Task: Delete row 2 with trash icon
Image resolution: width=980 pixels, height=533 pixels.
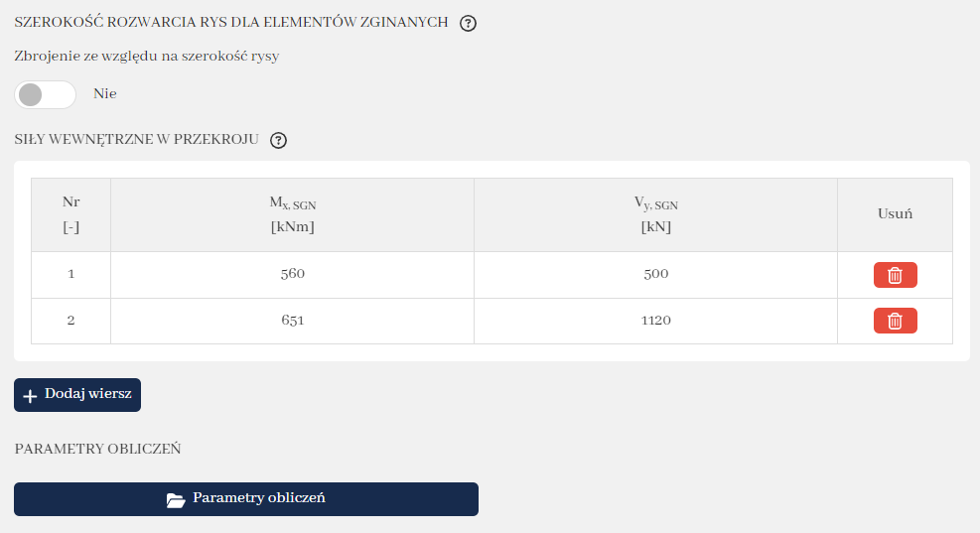Action: [895, 321]
